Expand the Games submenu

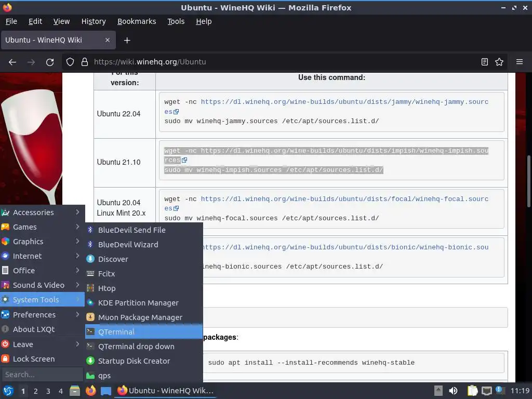(x=42, y=227)
